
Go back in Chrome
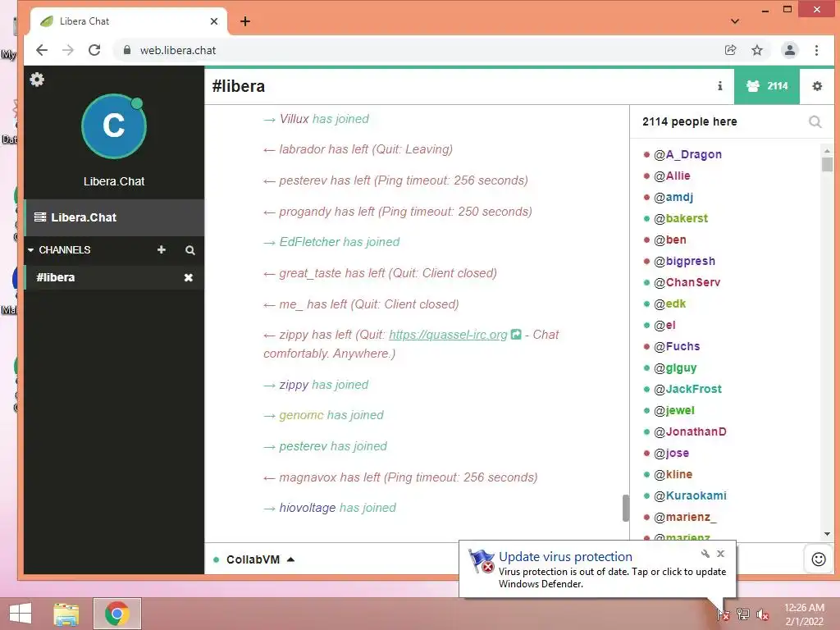tap(42, 50)
